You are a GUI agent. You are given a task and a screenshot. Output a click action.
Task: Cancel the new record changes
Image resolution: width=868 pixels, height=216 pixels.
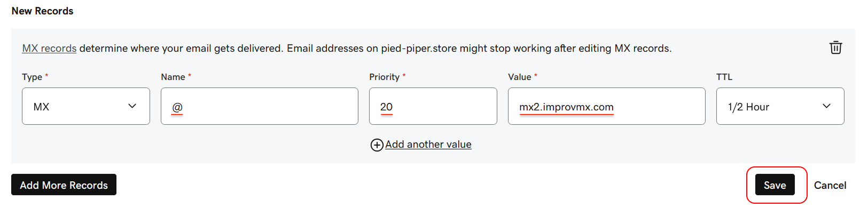point(830,185)
